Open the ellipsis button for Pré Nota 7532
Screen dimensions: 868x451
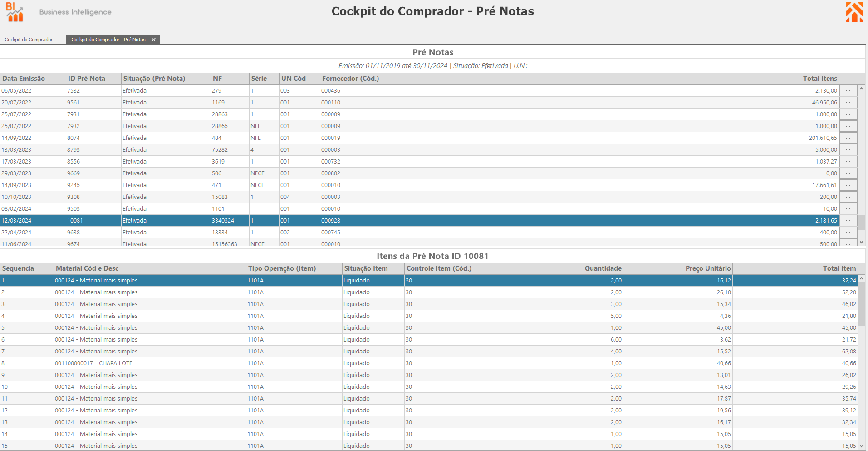click(848, 91)
